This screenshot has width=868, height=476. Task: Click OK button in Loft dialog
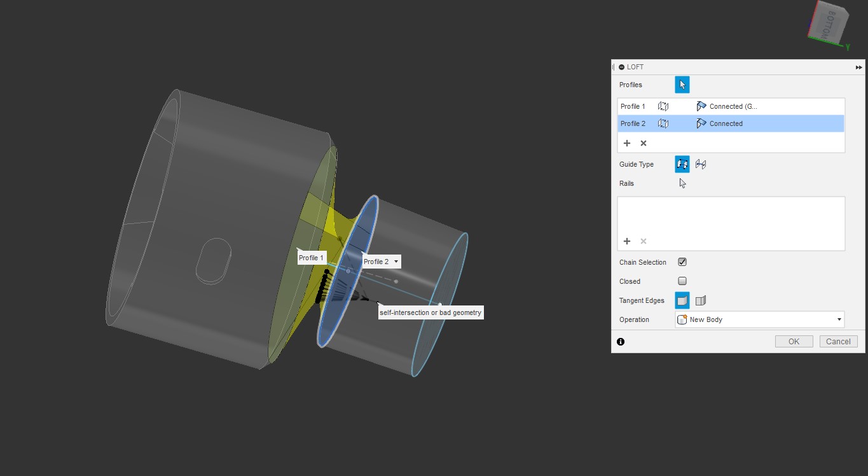point(794,342)
